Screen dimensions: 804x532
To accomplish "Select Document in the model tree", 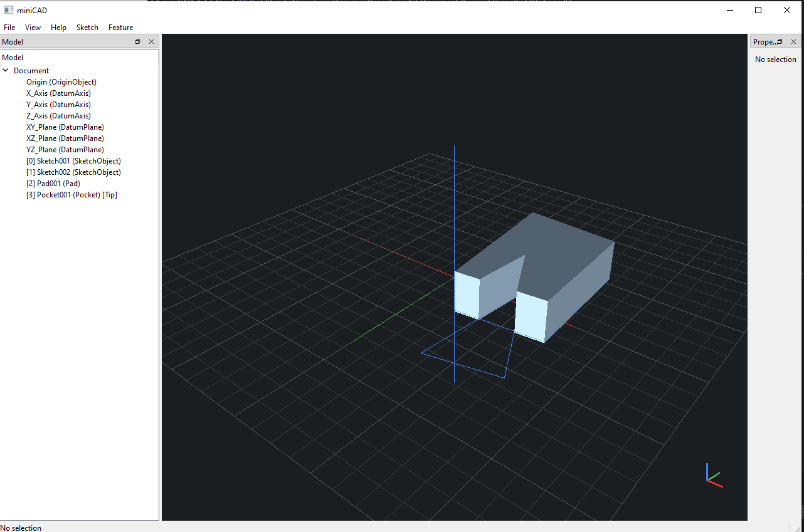I will pyautogui.click(x=31, y=71).
